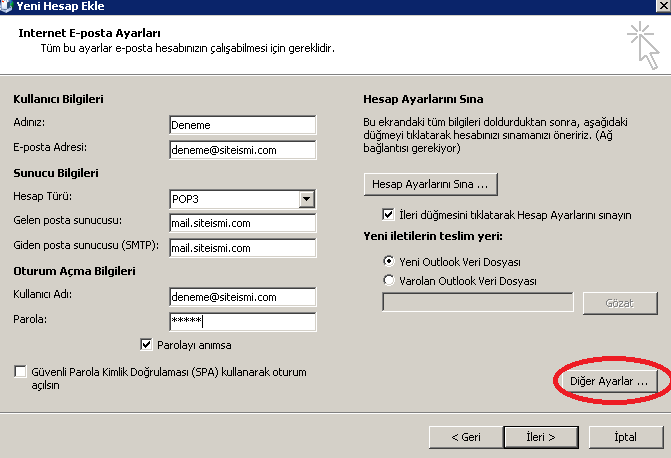Viewport: 671px width, 458px height.
Task: Continue with the İleri button
Action: [541, 437]
